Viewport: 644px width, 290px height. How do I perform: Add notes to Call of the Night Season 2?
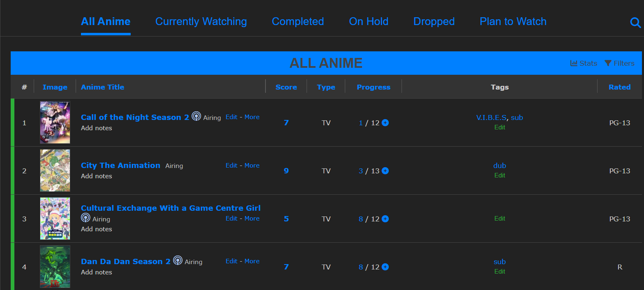97,128
